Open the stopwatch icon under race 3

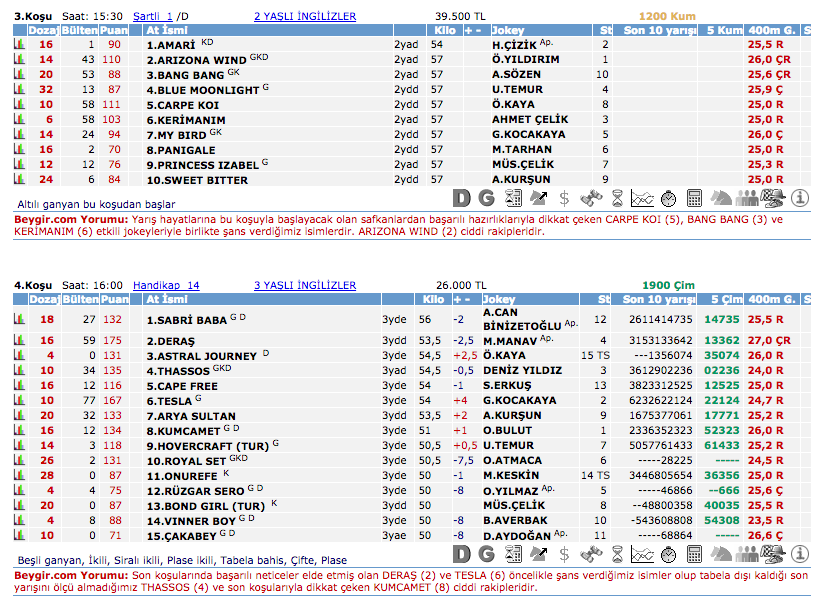[667, 198]
